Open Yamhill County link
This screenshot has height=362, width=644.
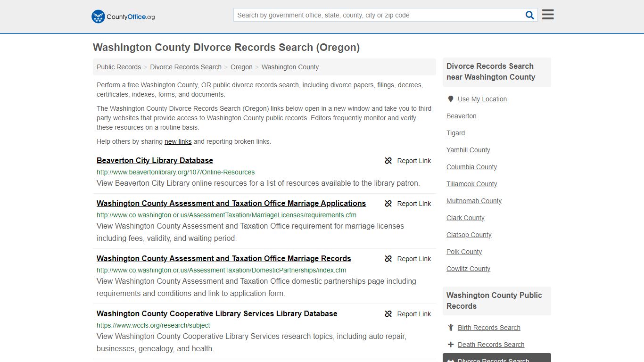tap(468, 150)
